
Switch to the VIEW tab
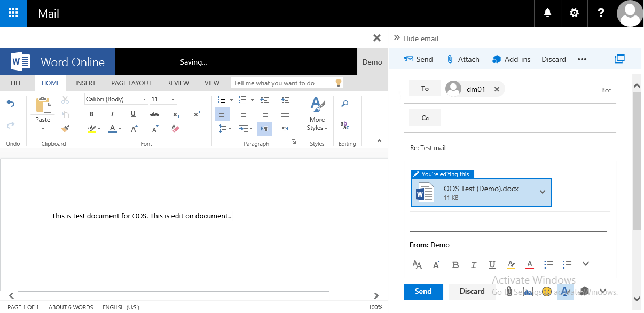(x=212, y=83)
